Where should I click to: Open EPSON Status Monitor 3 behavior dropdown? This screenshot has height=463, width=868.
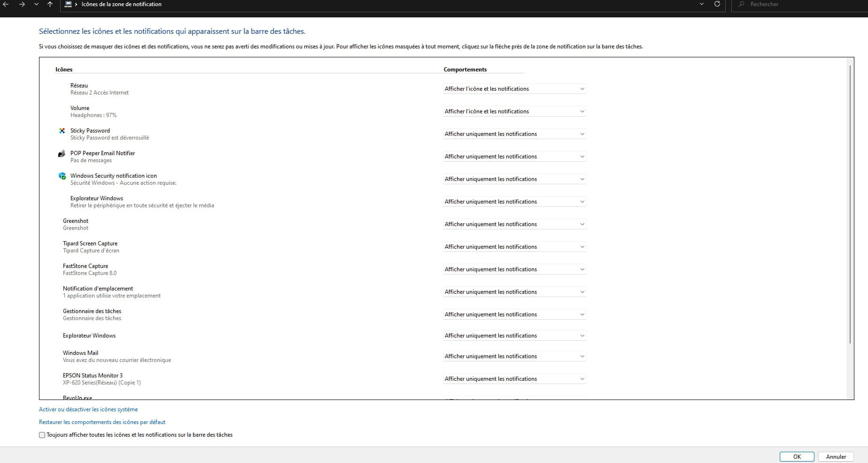click(514, 379)
